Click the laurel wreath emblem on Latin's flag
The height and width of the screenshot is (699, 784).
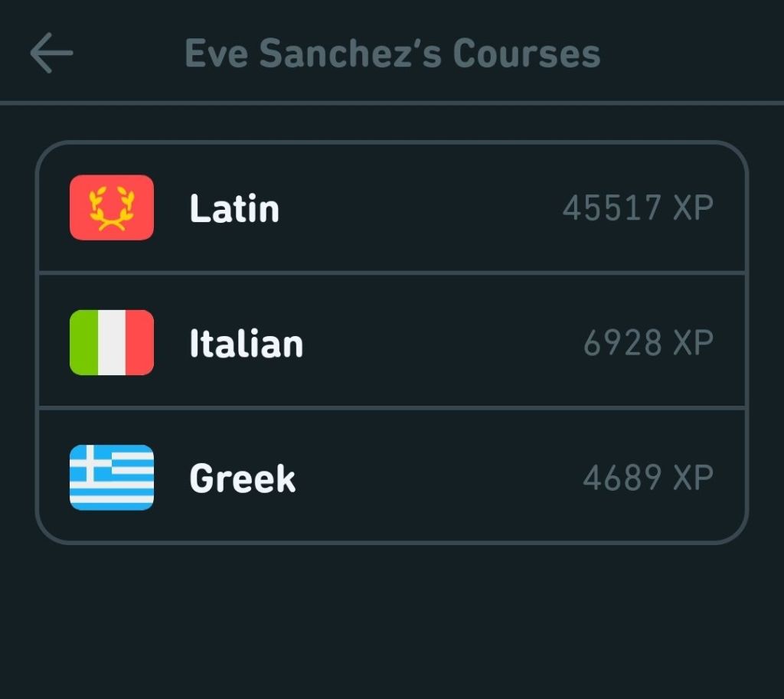pos(111,208)
